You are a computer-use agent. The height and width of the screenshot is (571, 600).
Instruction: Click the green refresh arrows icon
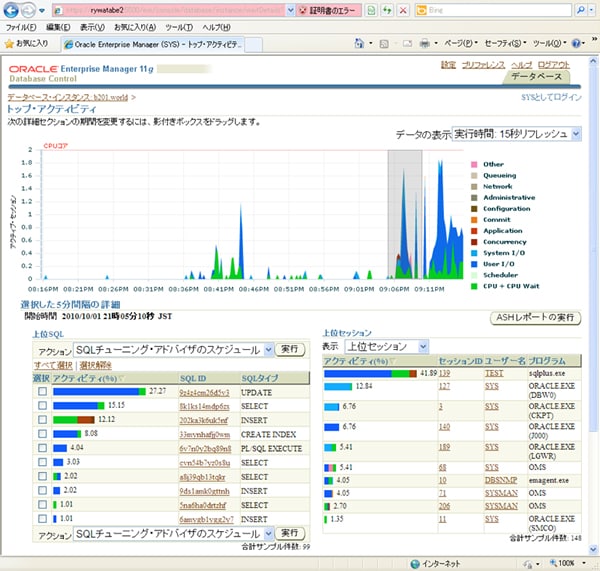pos(387,10)
